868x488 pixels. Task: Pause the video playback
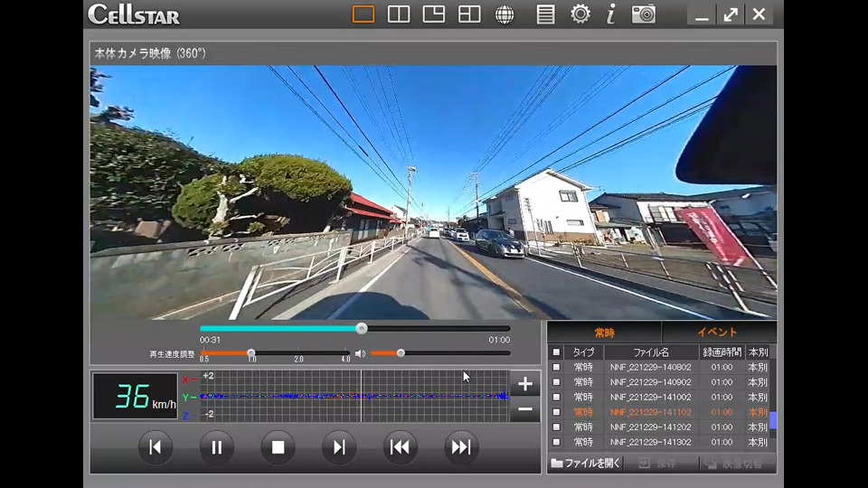click(217, 446)
